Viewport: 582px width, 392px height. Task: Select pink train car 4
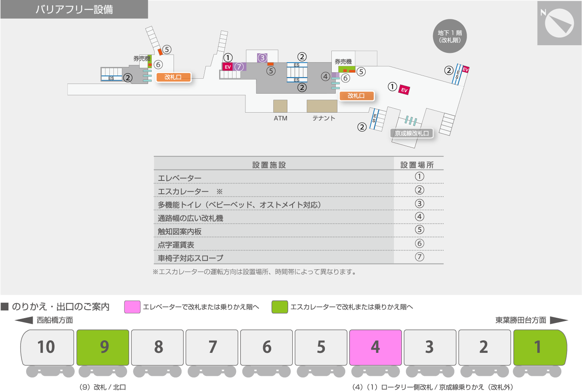tap(375, 347)
